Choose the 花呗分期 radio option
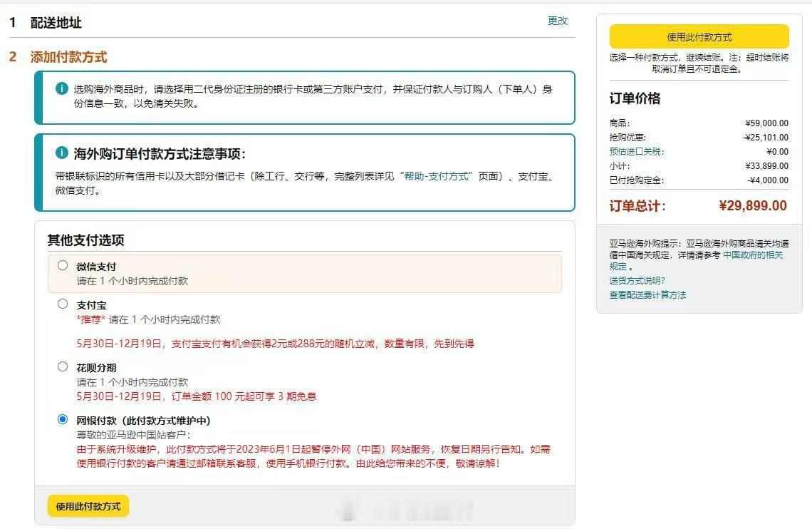The height and width of the screenshot is (529, 812). click(x=63, y=367)
